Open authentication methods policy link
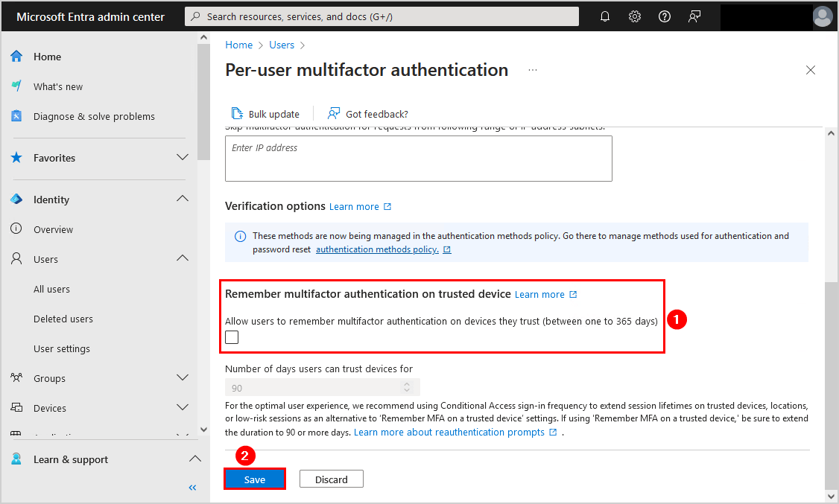The height and width of the screenshot is (504, 839). pos(377,249)
